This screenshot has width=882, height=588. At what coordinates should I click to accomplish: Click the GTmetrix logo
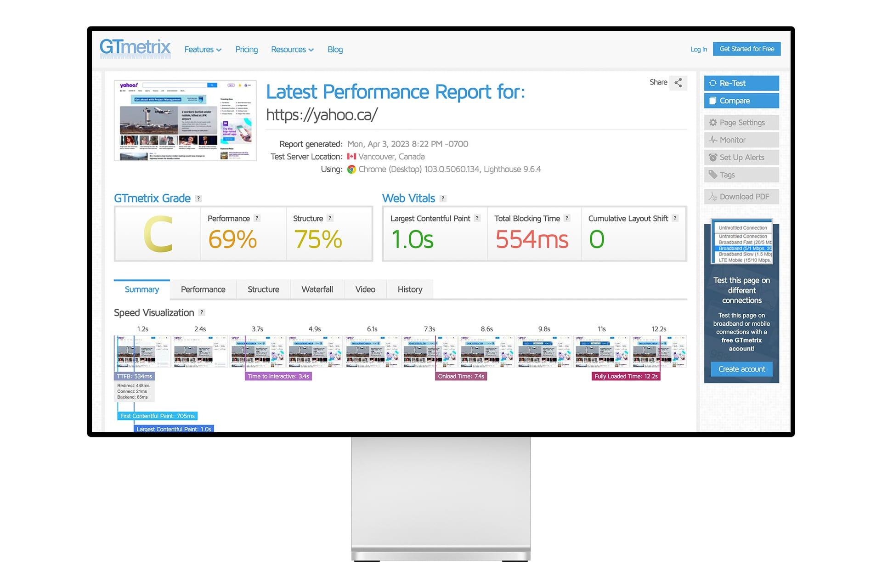(135, 48)
